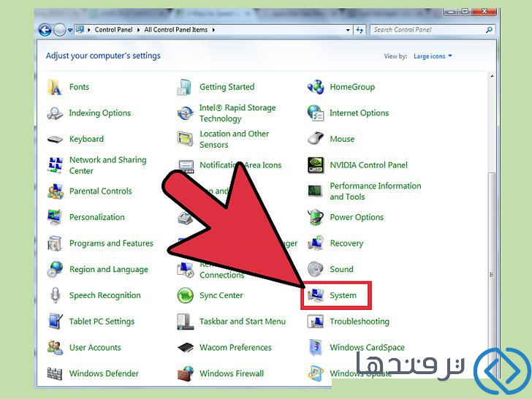Expand the address bar history dropdown

tap(348, 30)
